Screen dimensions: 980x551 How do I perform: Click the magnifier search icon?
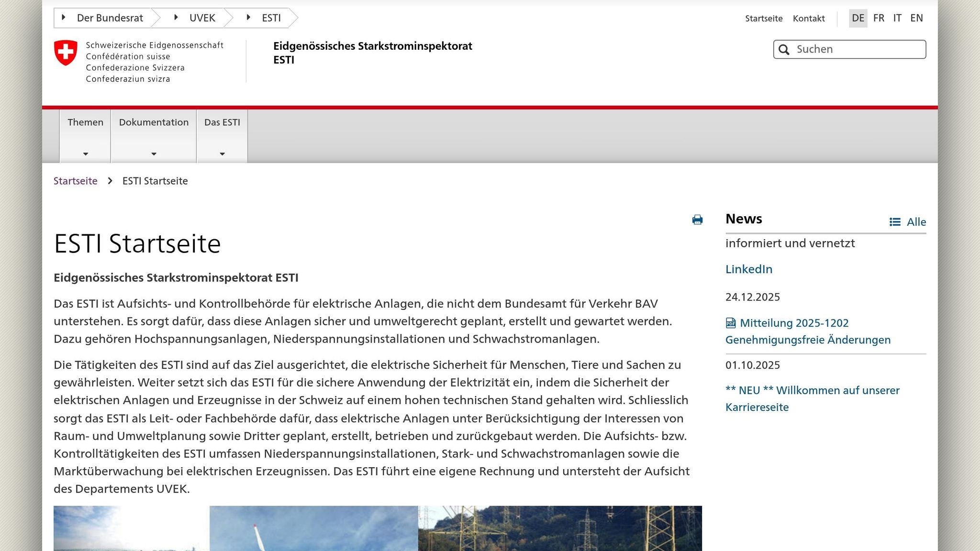784,50
